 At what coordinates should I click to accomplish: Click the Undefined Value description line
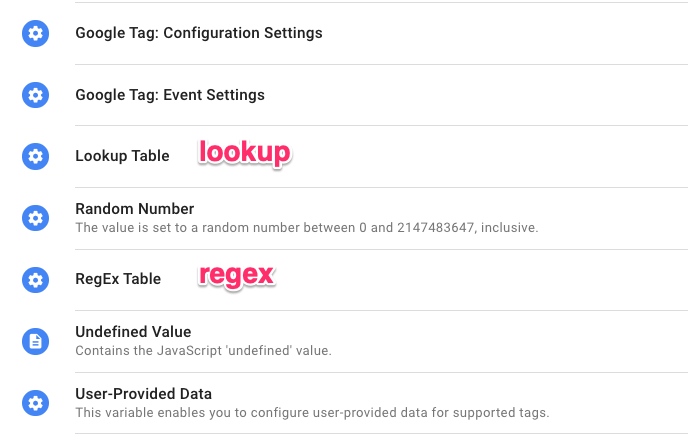tap(204, 351)
